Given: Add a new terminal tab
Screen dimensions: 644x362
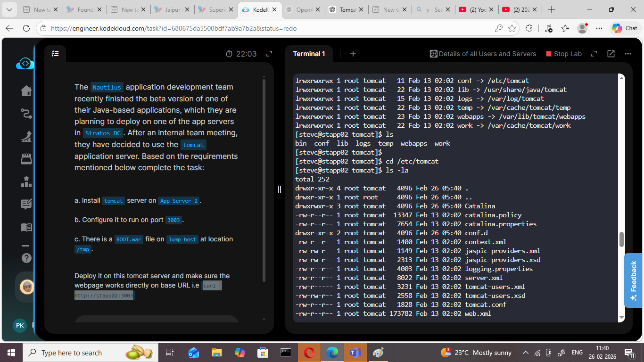Looking at the screenshot, I should [x=353, y=54].
